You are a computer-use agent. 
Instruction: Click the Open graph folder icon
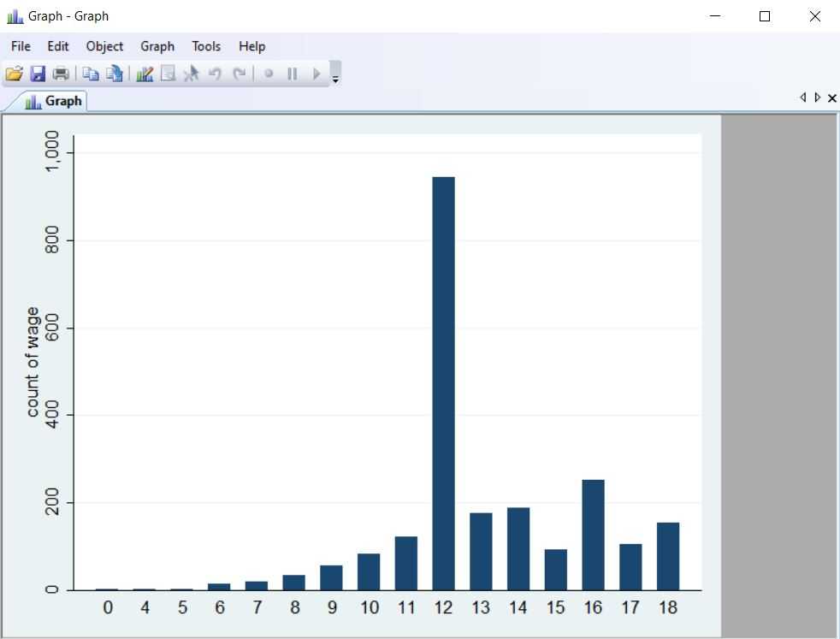[x=15, y=74]
